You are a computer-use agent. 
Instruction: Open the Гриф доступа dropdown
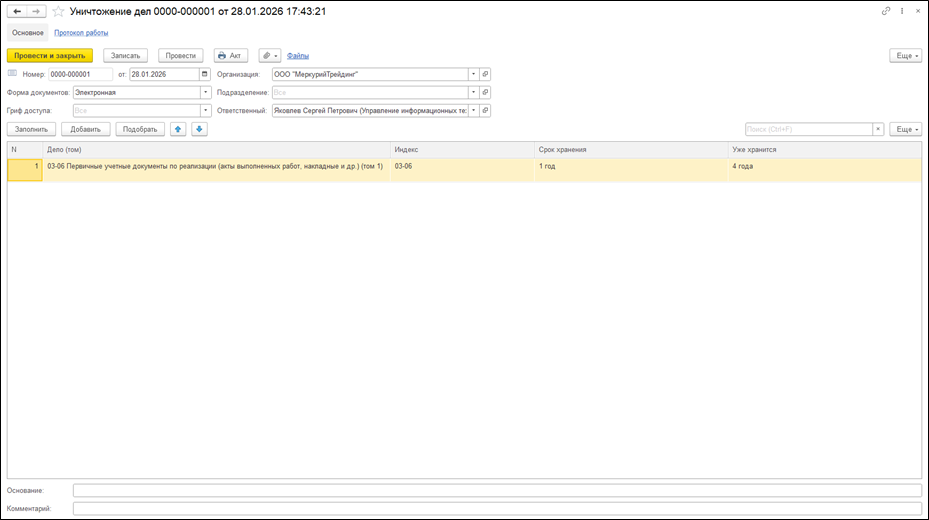[x=205, y=111]
